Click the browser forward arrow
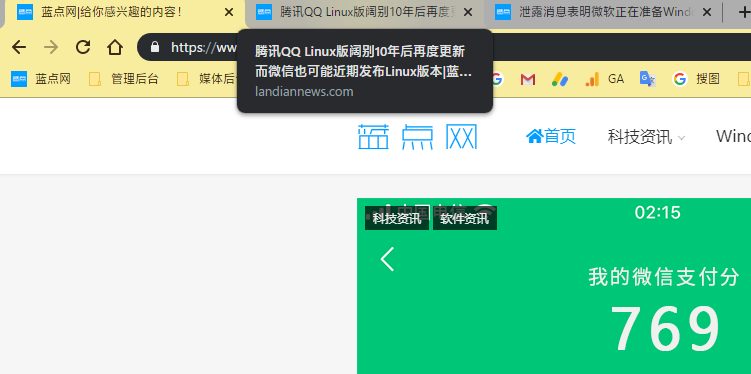Image resolution: width=751 pixels, height=374 pixels. pos(51,47)
